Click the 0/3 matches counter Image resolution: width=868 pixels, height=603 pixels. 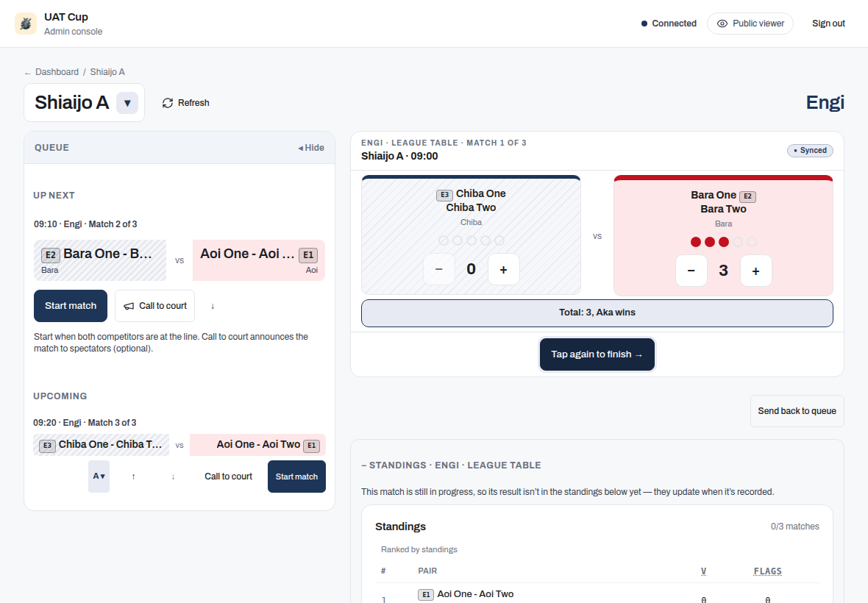tap(794, 527)
